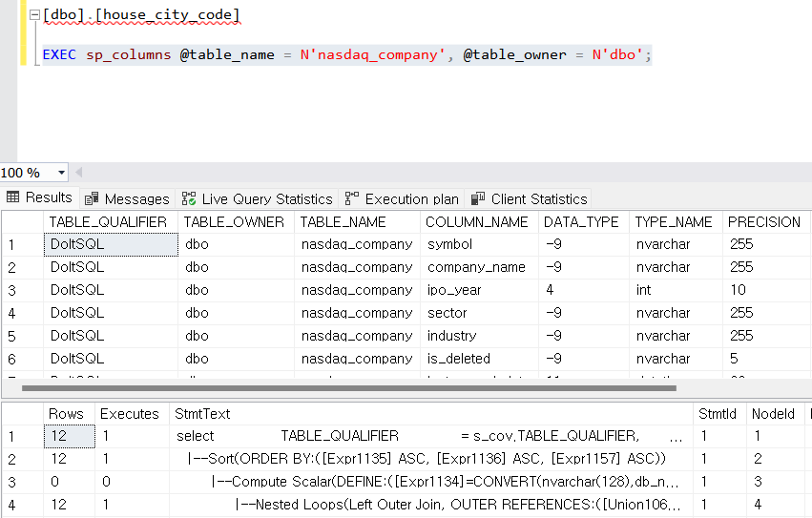Click the Results tab grid icon
Screen dimensions: 812x518
tap(13, 197)
